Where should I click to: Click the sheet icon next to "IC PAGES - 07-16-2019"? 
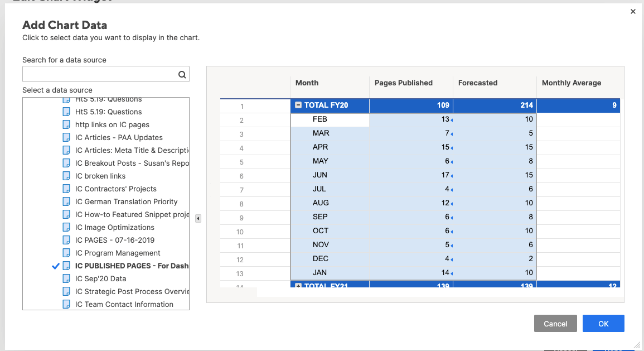pos(66,240)
